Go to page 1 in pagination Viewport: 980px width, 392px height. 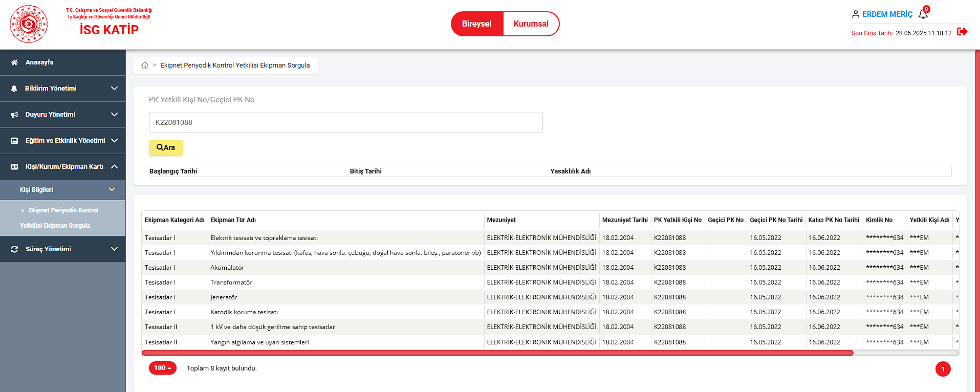[943, 369]
